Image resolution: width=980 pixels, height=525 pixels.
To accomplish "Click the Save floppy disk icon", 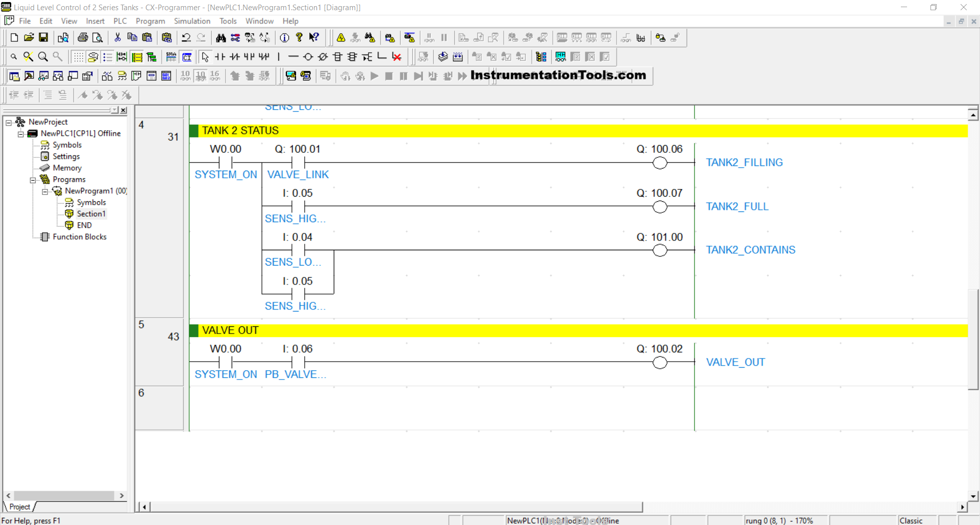I will 43,37.
